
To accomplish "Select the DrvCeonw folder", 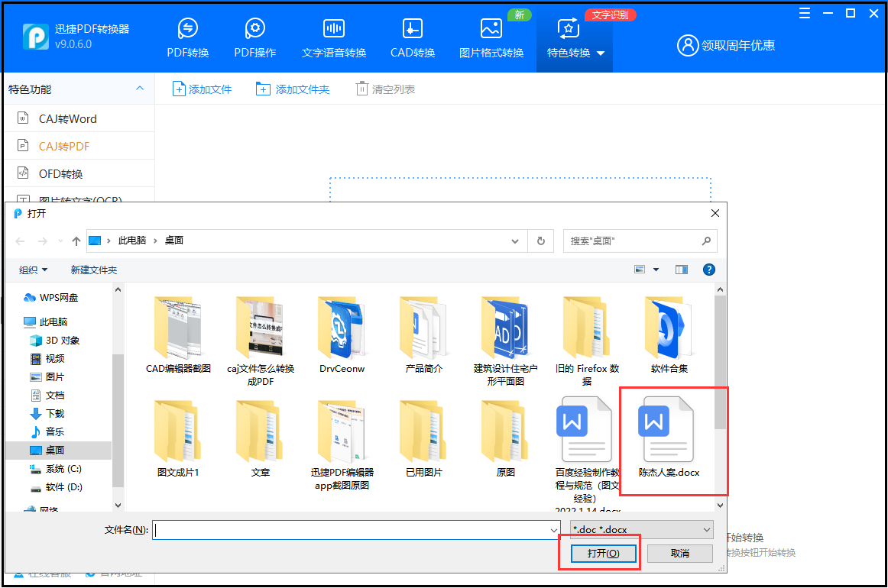I will [342, 335].
